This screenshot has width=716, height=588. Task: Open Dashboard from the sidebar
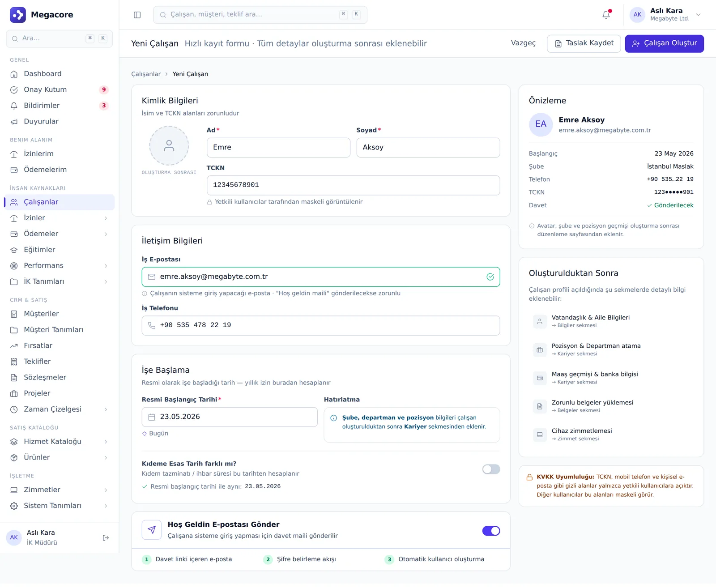tap(59, 74)
